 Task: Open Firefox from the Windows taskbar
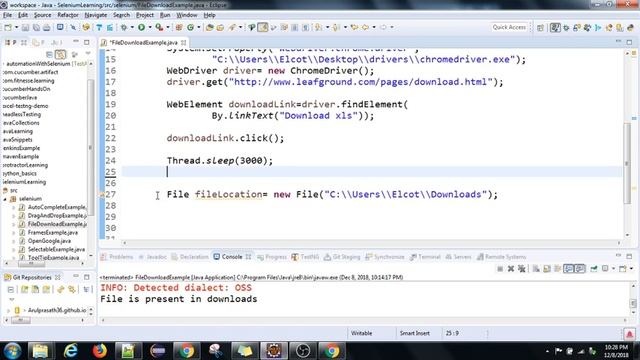[99, 351]
